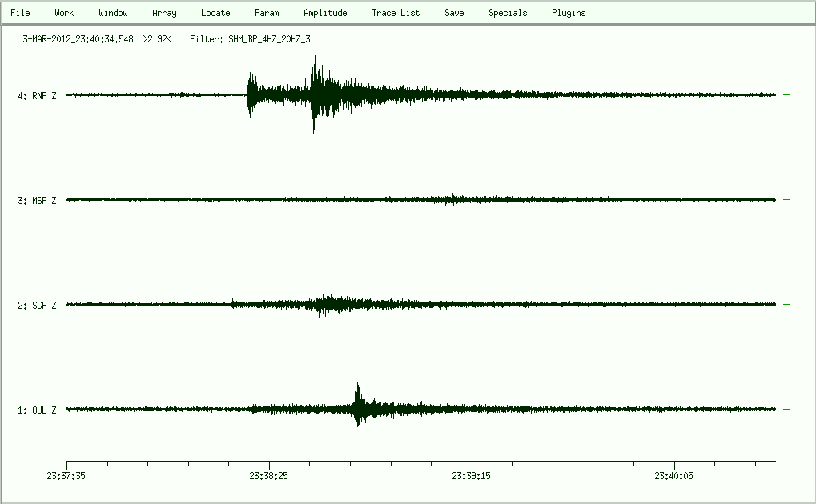Image resolution: width=816 pixels, height=504 pixels.
Task: Open the Work menu
Action: click(x=64, y=13)
